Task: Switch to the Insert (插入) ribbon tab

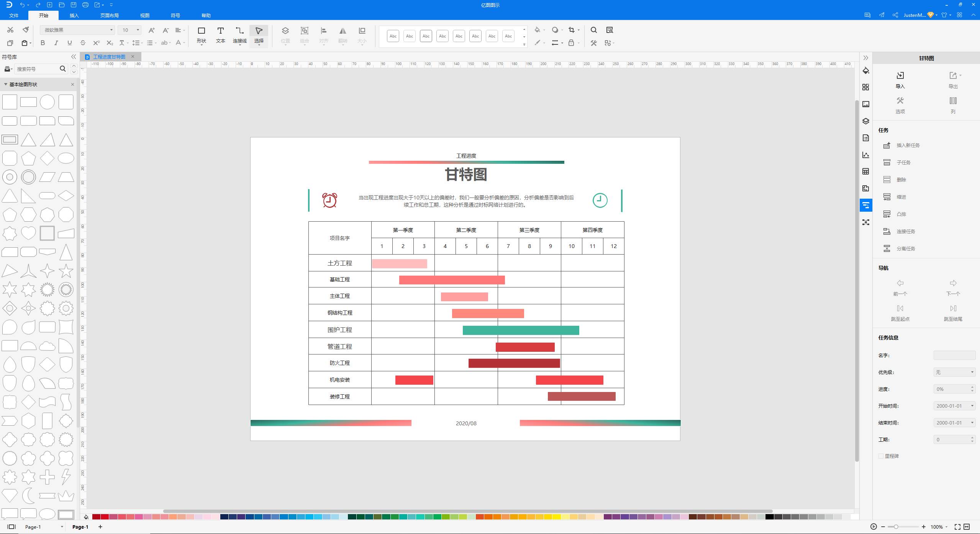Action: click(74, 15)
